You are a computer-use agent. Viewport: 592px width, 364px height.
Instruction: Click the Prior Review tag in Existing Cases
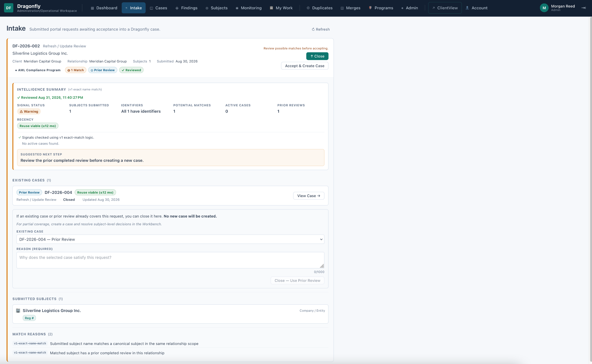pyautogui.click(x=29, y=192)
